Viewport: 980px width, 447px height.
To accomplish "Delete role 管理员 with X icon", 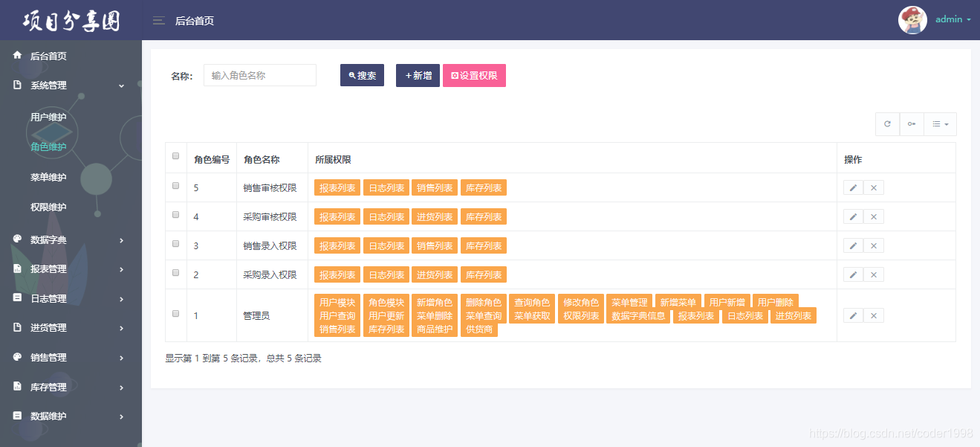I will coord(874,315).
